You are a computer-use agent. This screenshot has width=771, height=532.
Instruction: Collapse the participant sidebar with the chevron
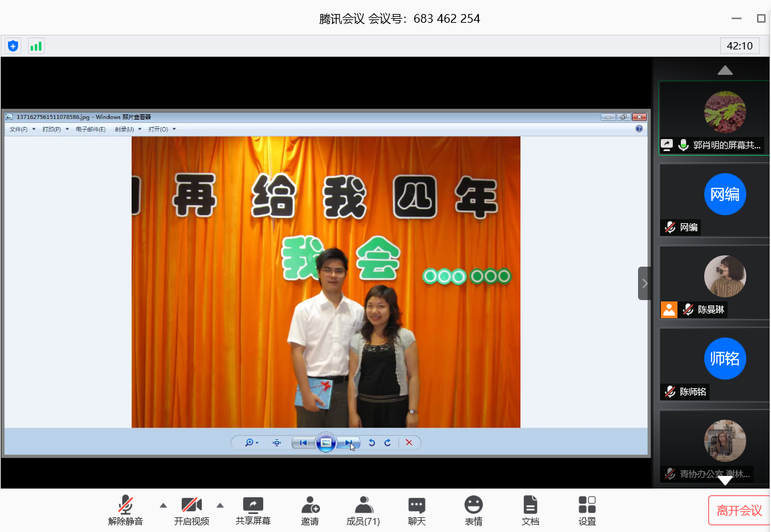(644, 283)
